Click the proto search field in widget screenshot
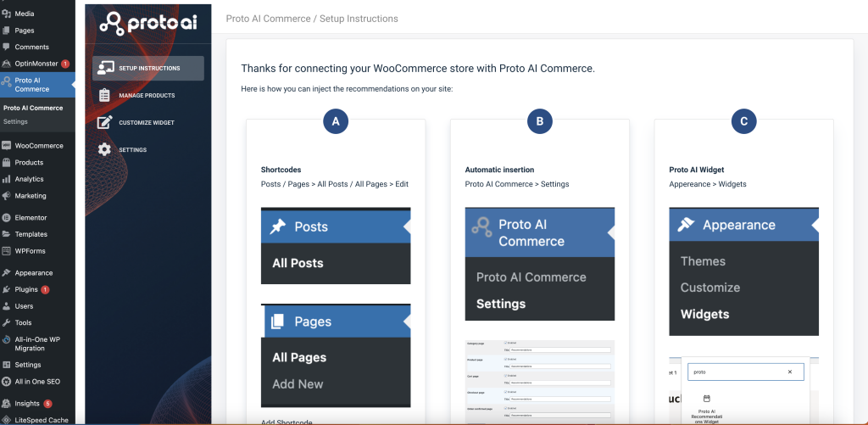The height and width of the screenshot is (425, 868). (x=746, y=372)
